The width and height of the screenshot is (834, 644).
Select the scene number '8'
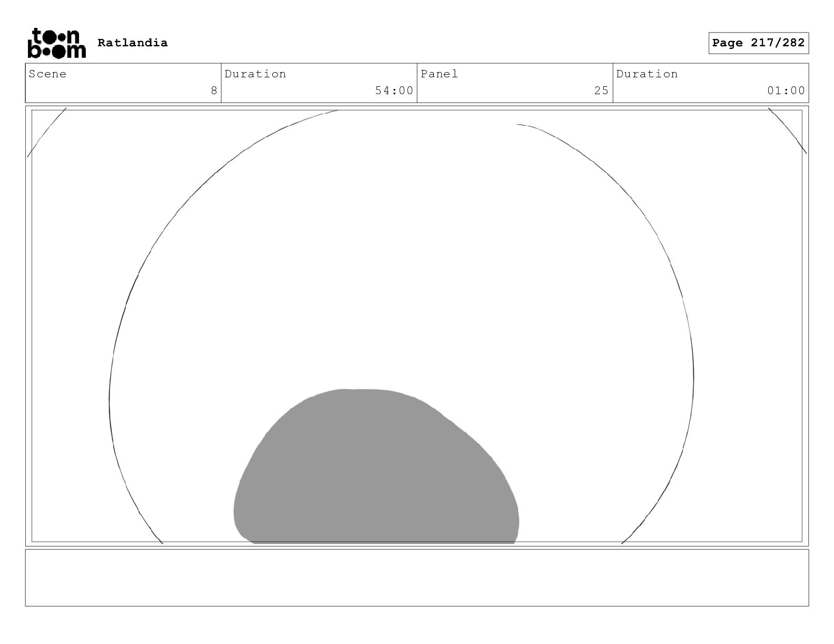(x=214, y=90)
